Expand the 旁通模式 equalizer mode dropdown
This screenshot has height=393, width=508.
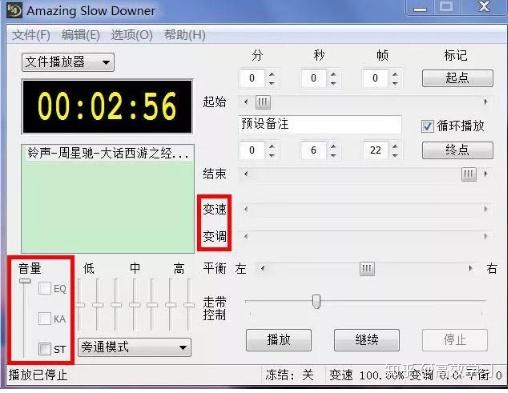[135, 347]
